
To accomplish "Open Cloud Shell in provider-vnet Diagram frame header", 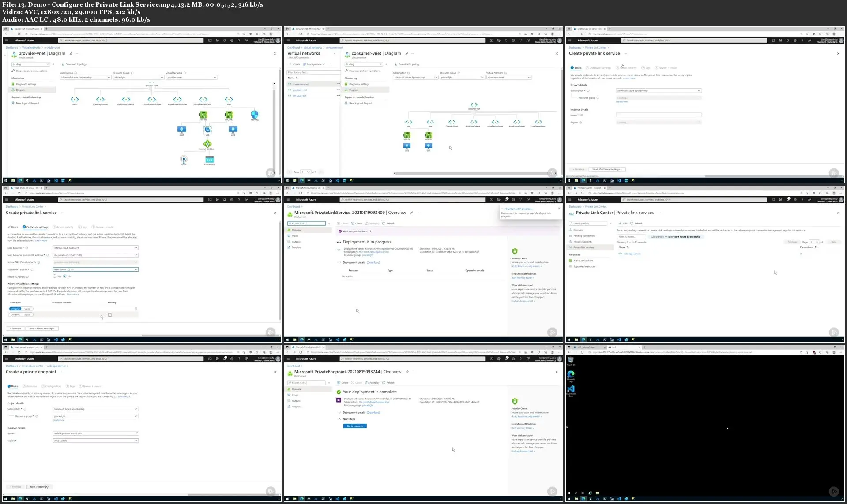I will (x=210, y=40).
